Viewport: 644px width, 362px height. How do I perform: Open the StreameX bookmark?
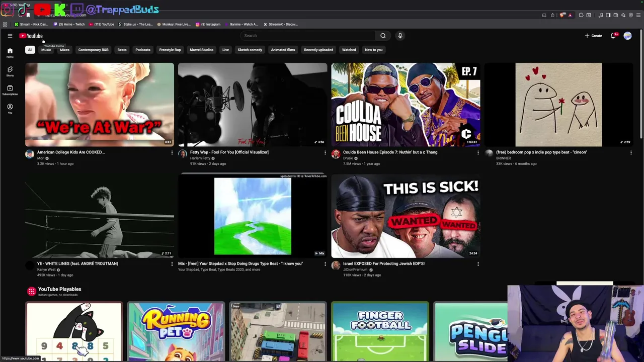pos(281,24)
